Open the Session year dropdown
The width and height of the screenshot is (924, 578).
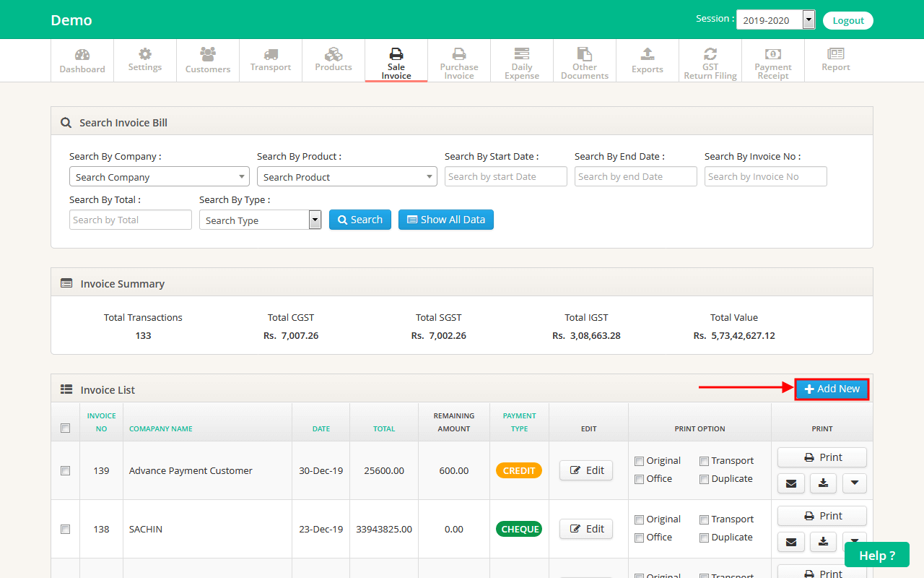[x=775, y=20]
